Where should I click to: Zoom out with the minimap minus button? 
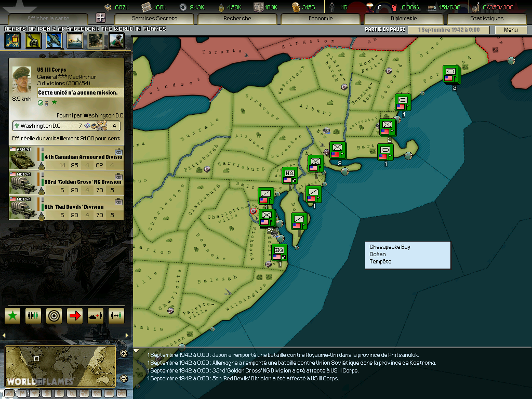[124, 378]
